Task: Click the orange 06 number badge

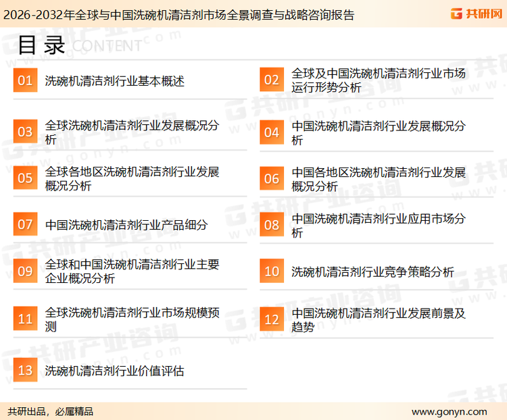Action: (272, 178)
